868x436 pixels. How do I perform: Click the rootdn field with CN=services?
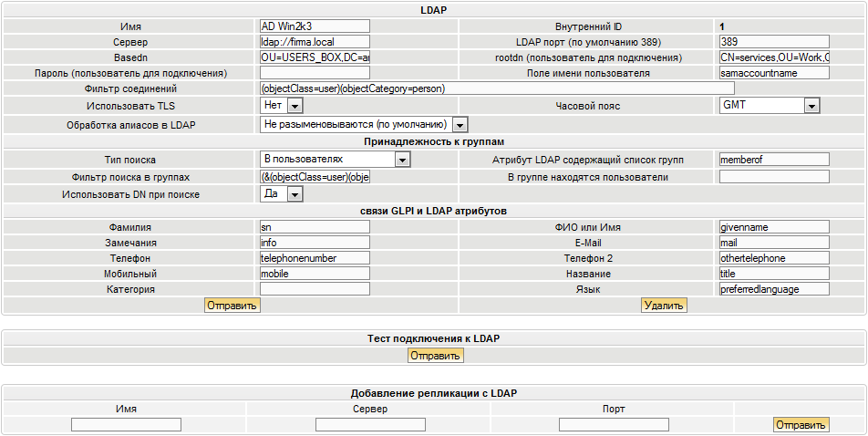tap(773, 57)
